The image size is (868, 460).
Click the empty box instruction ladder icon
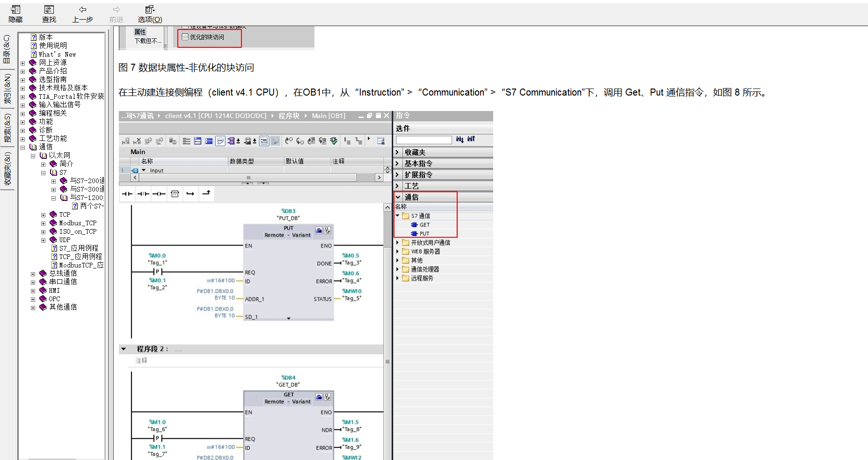175,194
